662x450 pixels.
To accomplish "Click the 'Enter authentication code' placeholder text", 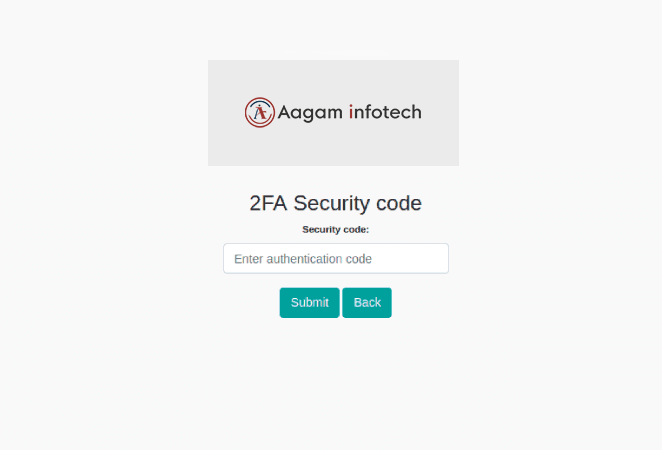I will (303, 259).
